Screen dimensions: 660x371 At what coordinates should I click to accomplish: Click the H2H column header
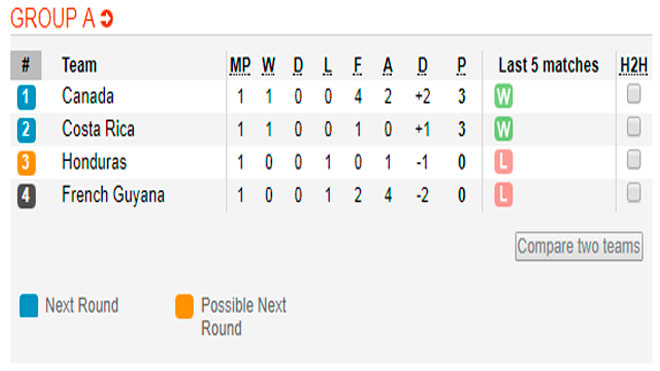pos(633,66)
